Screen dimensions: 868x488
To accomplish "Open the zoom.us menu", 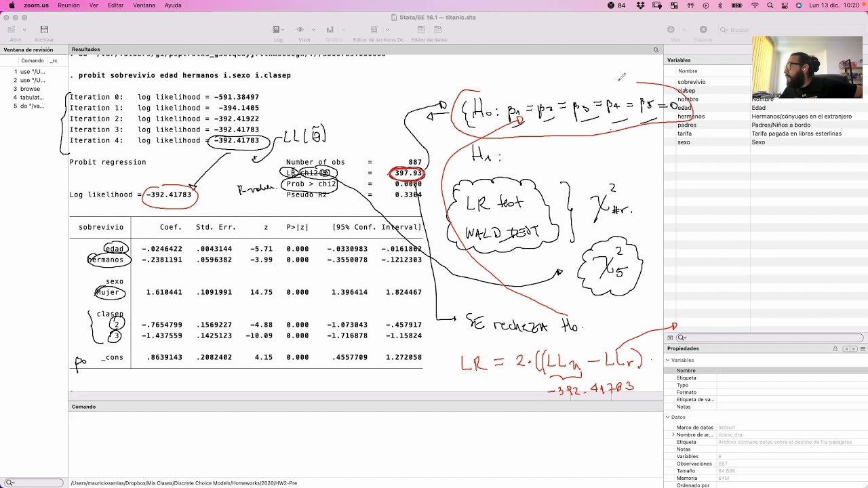I will coord(36,5).
